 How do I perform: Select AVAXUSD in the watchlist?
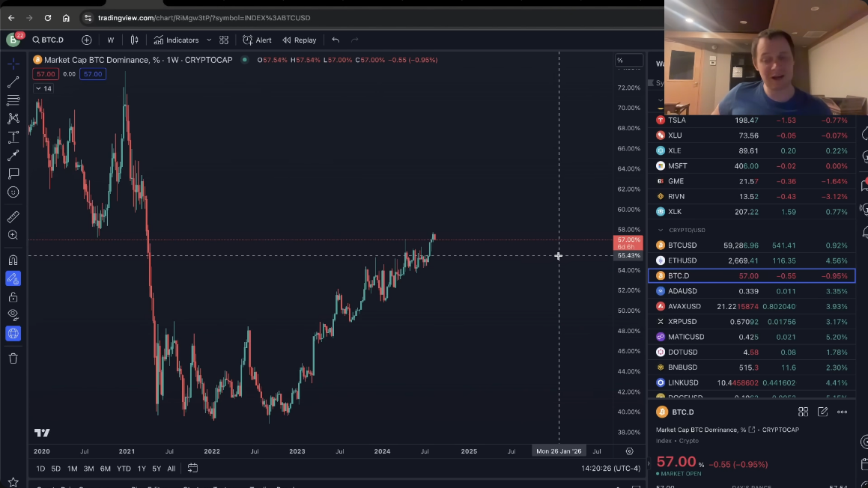[751, 307]
